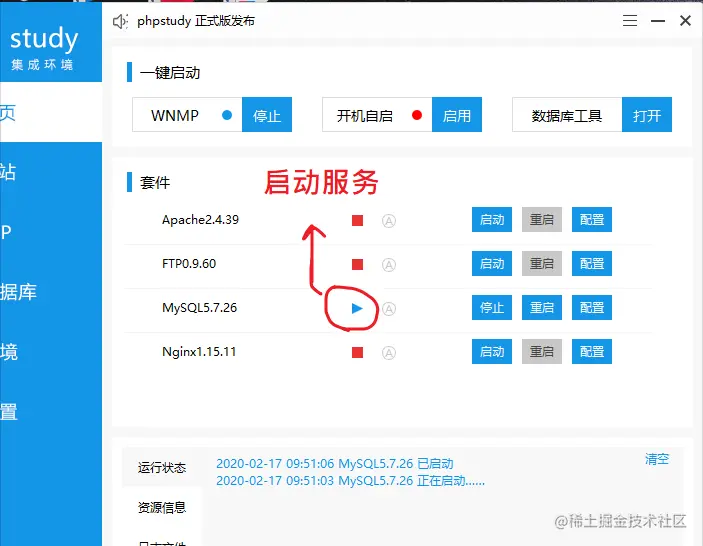Image resolution: width=703 pixels, height=546 pixels.
Task: Open the database 据库 sidebar item
Action: pos(51,292)
